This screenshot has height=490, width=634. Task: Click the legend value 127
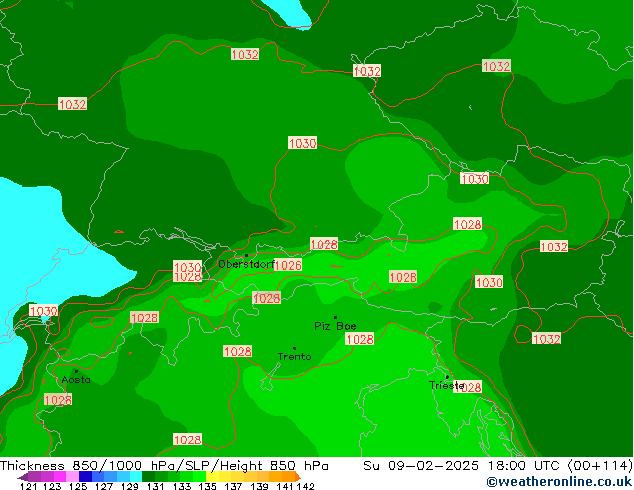[x=104, y=486]
